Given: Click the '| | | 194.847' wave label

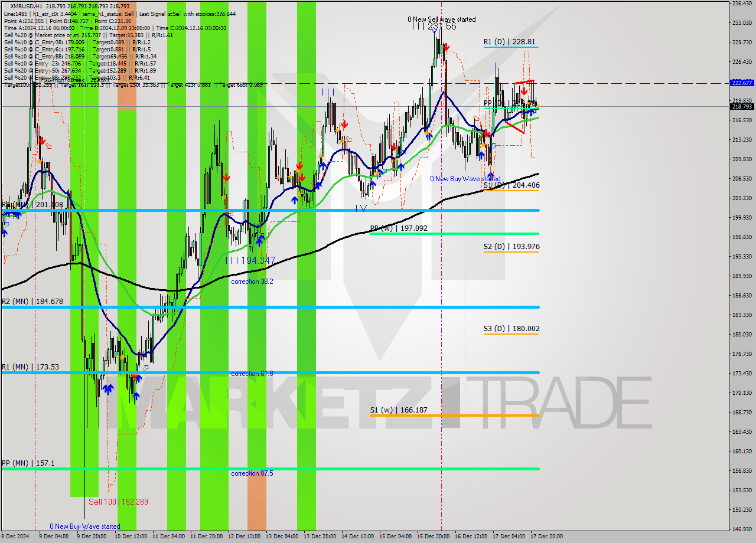Looking at the screenshot, I should pyautogui.click(x=251, y=260).
